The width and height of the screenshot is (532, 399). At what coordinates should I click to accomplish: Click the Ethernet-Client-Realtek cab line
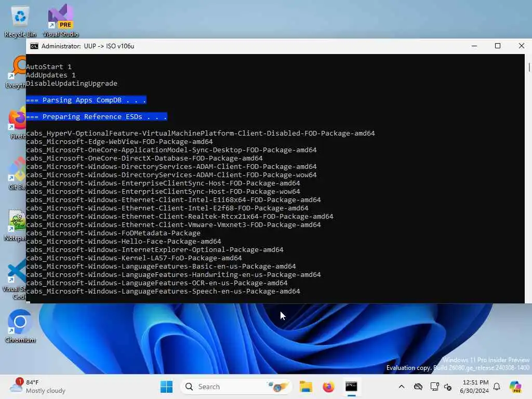(x=180, y=217)
